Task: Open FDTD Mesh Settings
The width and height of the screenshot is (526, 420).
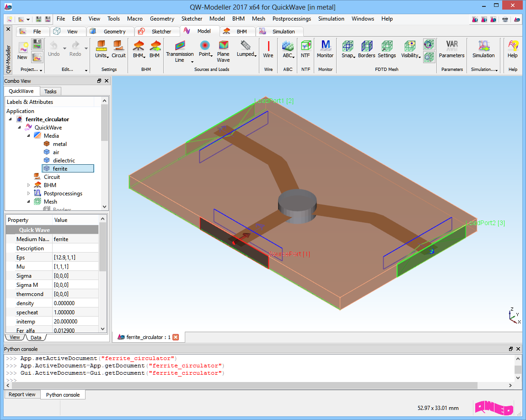Action: (387, 49)
